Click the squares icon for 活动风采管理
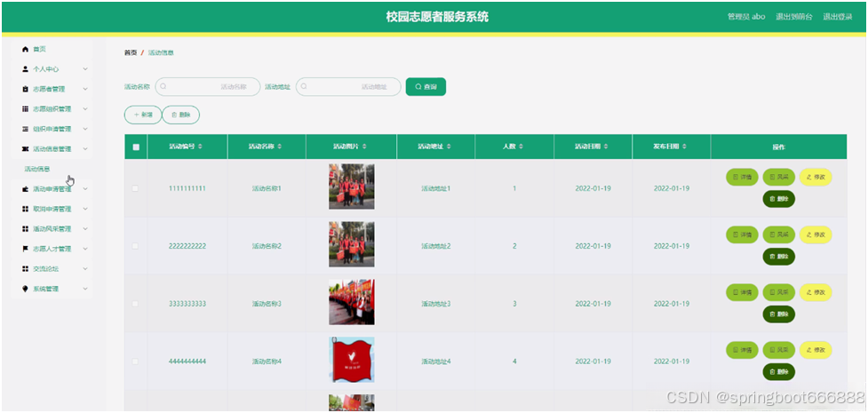The height and width of the screenshot is (413, 868). point(25,228)
